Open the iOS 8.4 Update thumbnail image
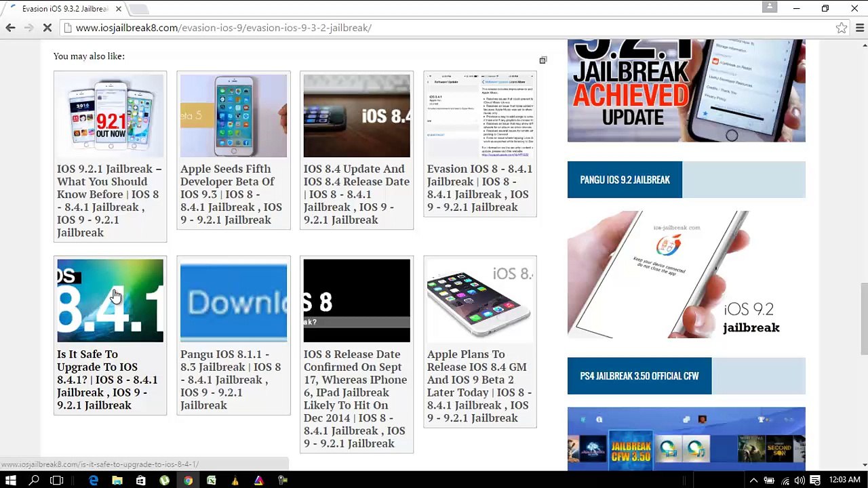Screen dimensions: 868x488 (357, 116)
